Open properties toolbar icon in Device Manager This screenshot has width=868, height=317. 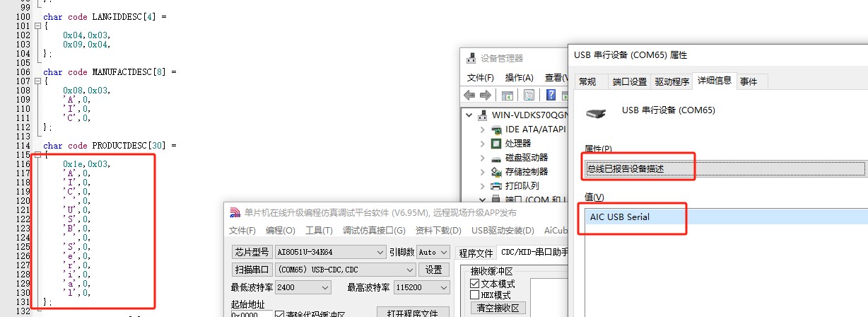pyautogui.click(x=529, y=95)
